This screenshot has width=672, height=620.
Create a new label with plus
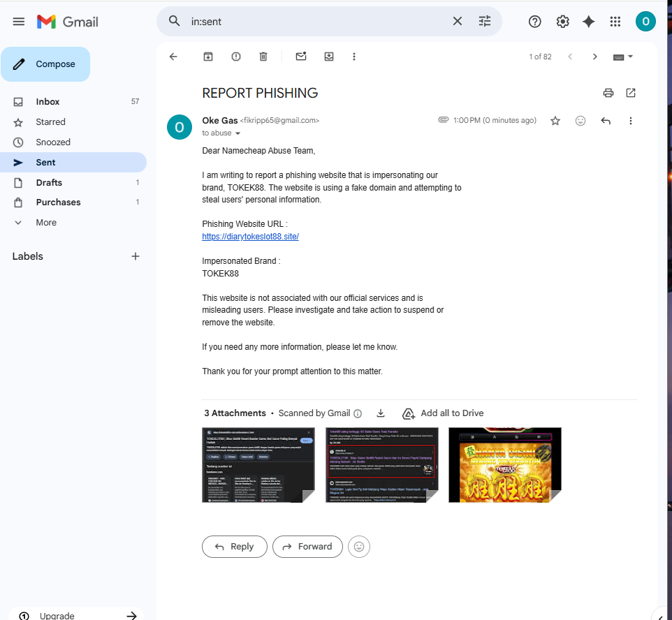point(136,256)
